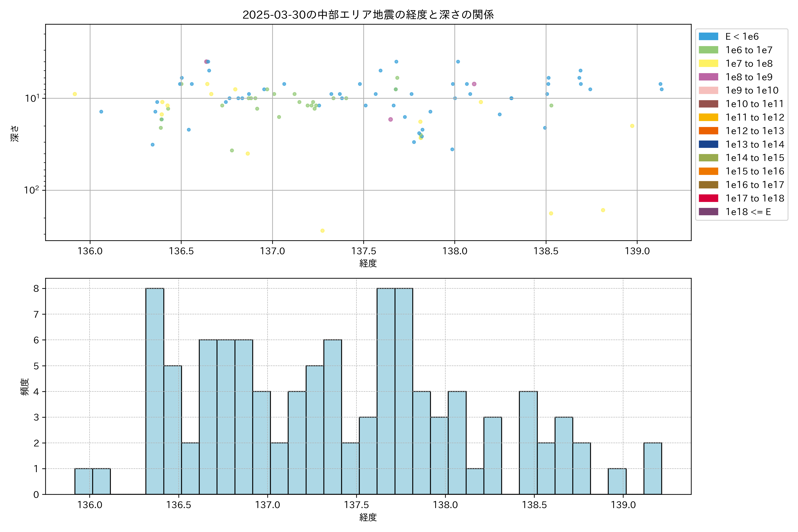Screen dimensions: 798x532
Task: Click the 深さ y-axis label
Action: tap(15, 133)
